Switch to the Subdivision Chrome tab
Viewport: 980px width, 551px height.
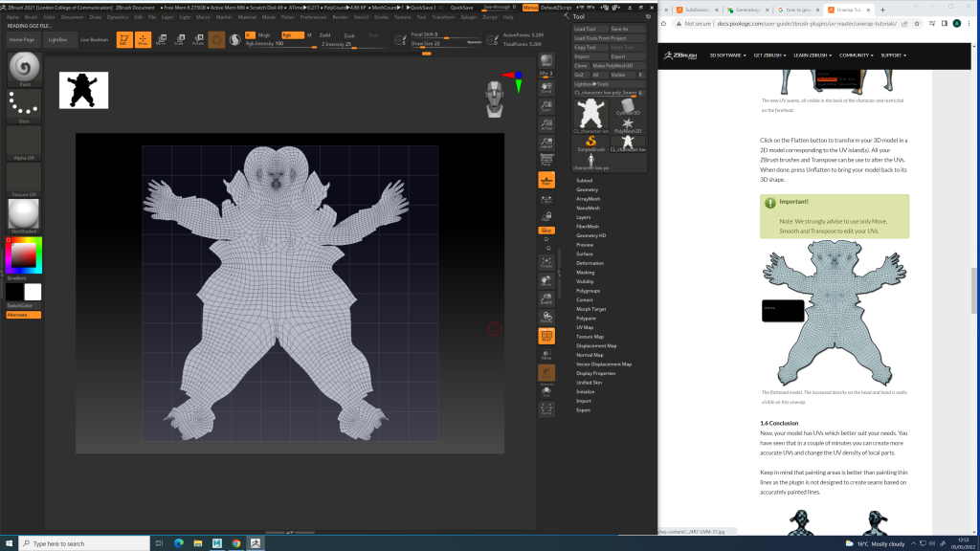698,10
